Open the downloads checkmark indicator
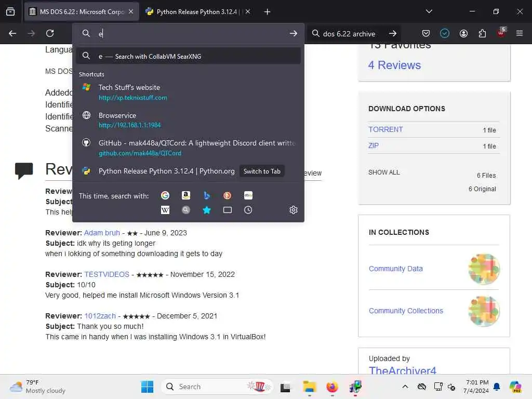The image size is (532, 399). point(445,33)
